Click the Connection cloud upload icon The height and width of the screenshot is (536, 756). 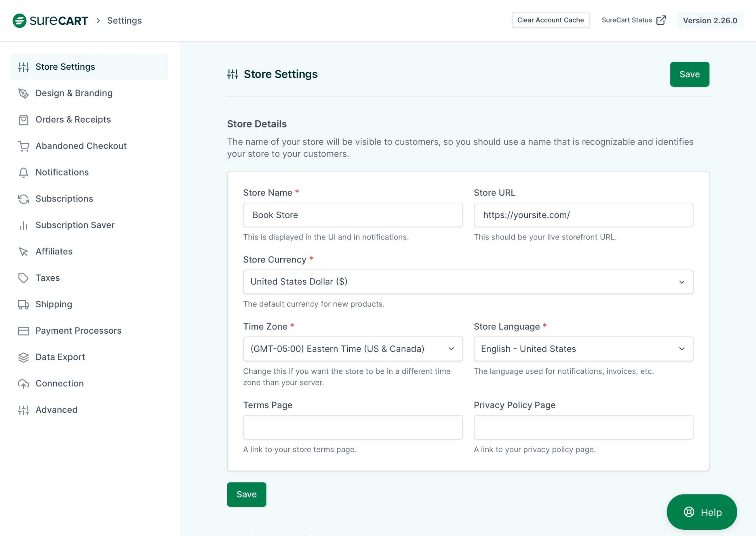[x=23, y=384]
